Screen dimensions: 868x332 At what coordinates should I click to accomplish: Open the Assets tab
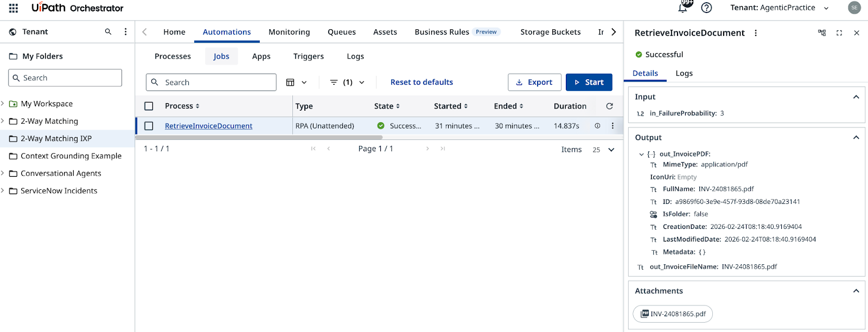click(x=385, y=32)
